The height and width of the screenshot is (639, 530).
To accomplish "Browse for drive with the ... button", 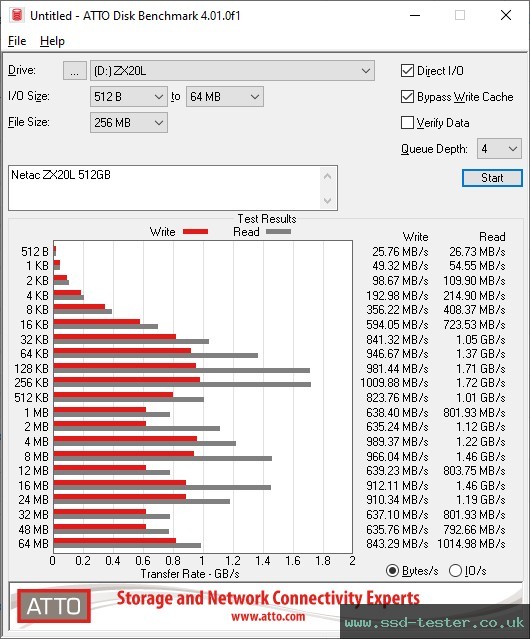I will click(x=75, y=71).
